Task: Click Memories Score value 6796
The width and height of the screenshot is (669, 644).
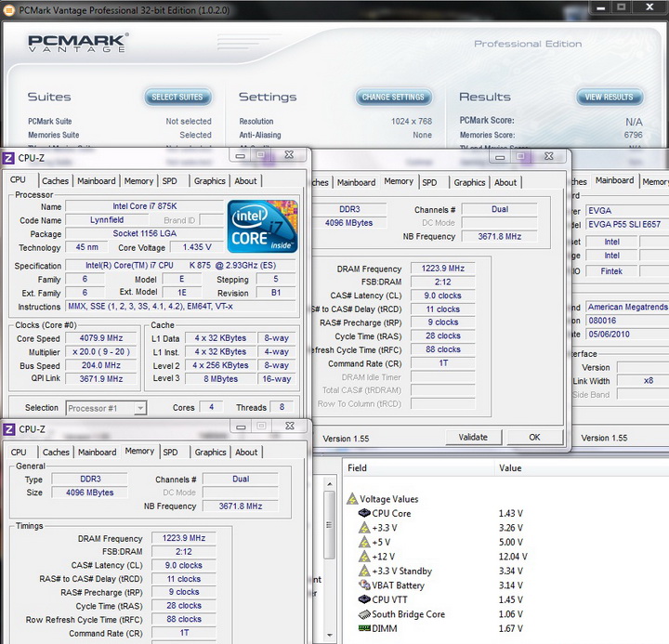Action: pyautogui.click(x=633, y=135)
